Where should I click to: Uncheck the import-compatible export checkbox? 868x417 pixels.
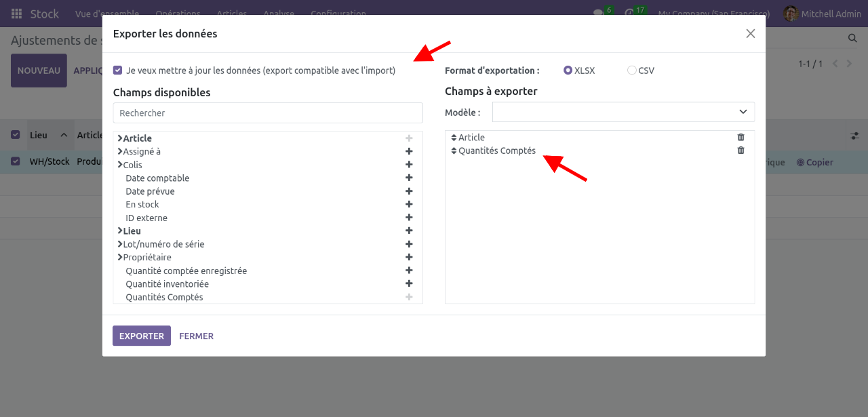pos(118,71)
